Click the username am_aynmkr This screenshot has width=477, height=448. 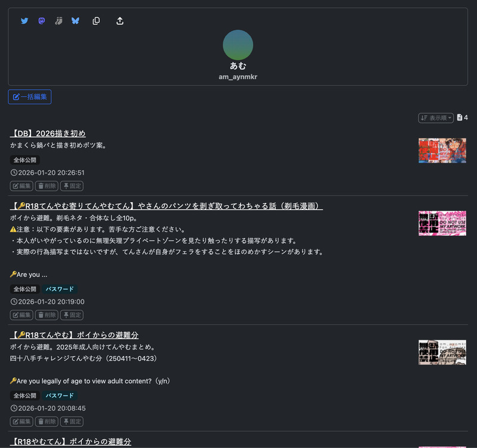238,77
